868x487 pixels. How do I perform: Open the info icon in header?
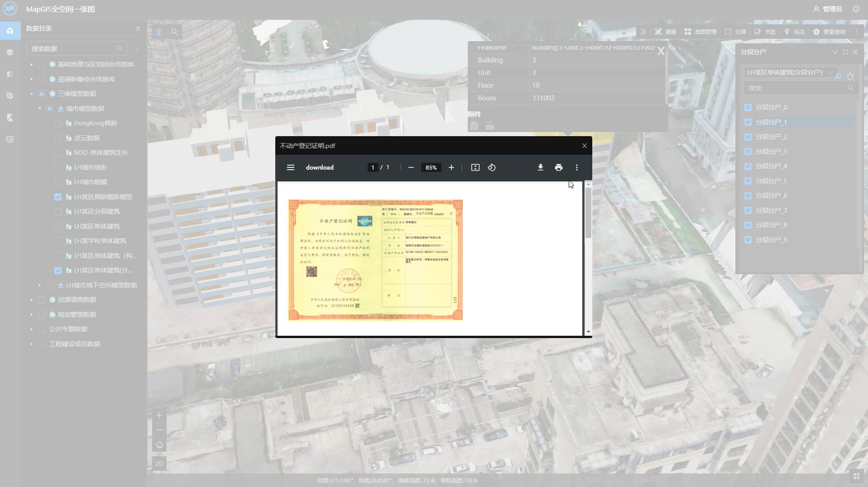(x=856, y=9)
